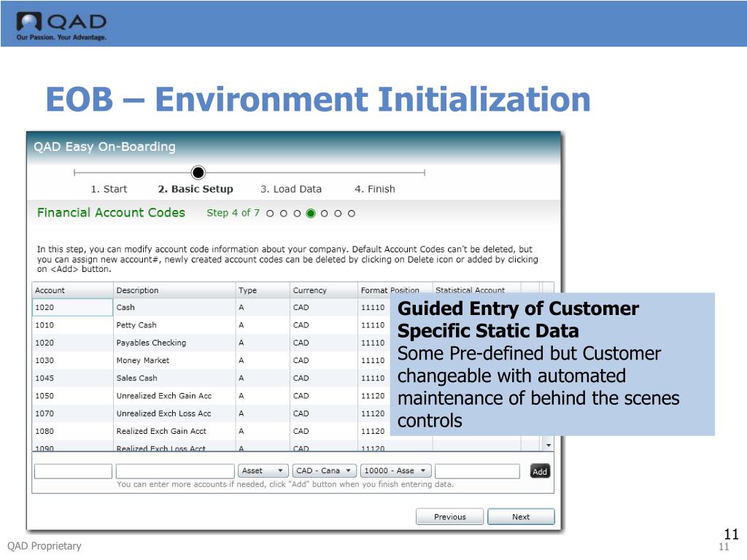Open the 10000 - Asse format dropdown
Viewport: 747px width, 560px height.
coord(395,470)
